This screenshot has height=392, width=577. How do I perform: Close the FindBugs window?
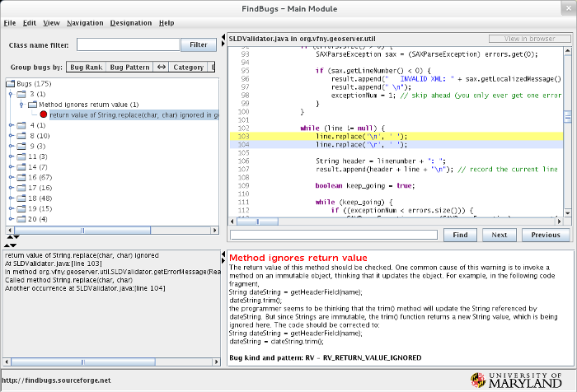[x=569, y=8]
